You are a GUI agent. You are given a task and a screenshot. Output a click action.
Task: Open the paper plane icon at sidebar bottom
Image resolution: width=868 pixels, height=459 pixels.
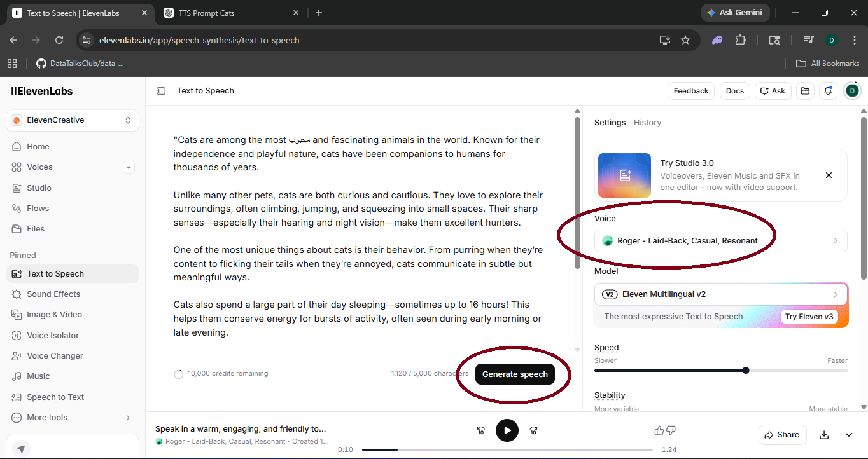pyautogui.click(x=22, y=449)
